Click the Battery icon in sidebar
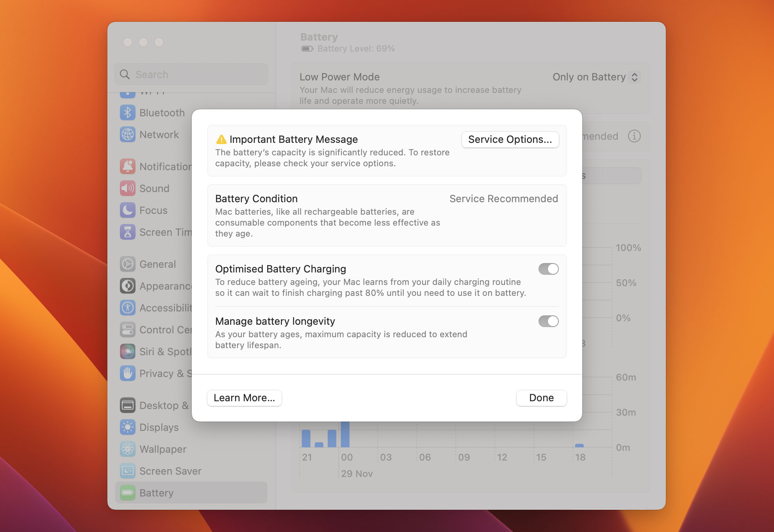The width and height of the screenshot is (774, 532). 128,493
